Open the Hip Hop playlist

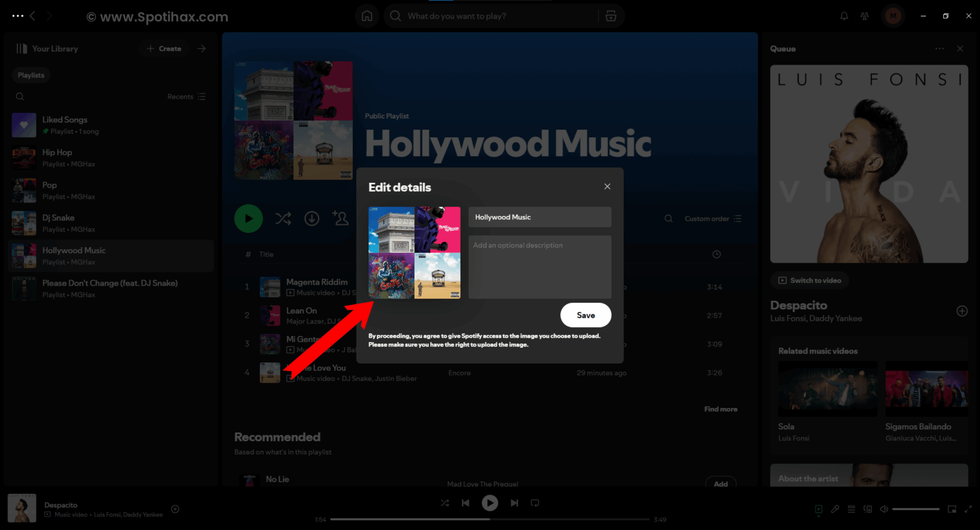(111, 158)
